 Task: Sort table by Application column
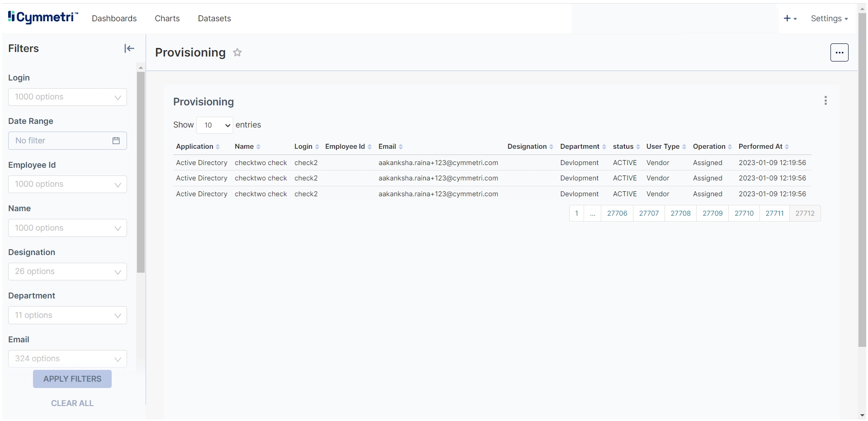tap(198, 147)
